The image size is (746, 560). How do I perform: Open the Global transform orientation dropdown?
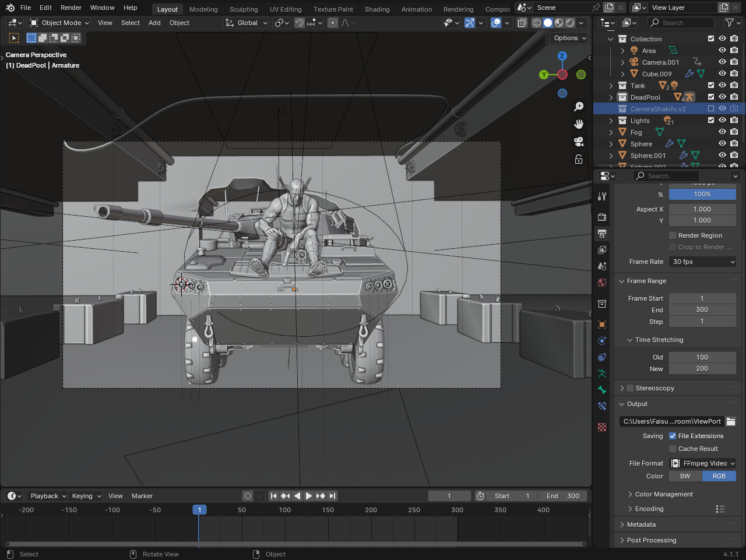tap(246, 23)
